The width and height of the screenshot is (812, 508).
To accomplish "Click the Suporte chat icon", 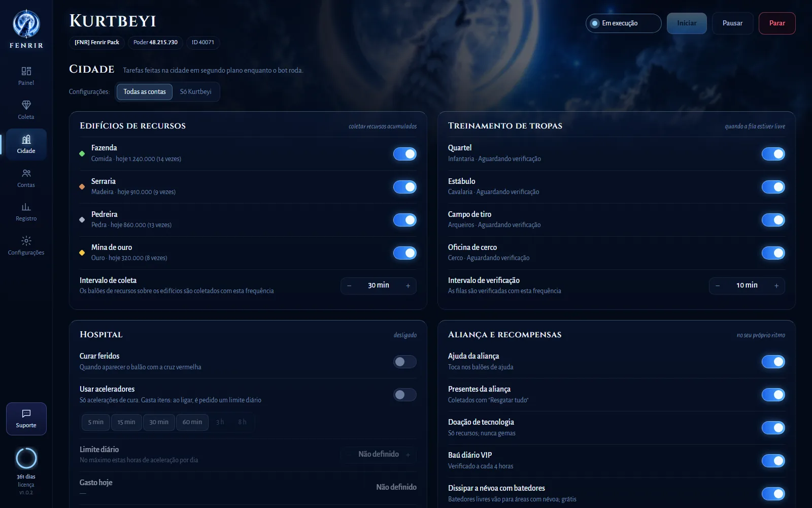I will click(26, 414).
